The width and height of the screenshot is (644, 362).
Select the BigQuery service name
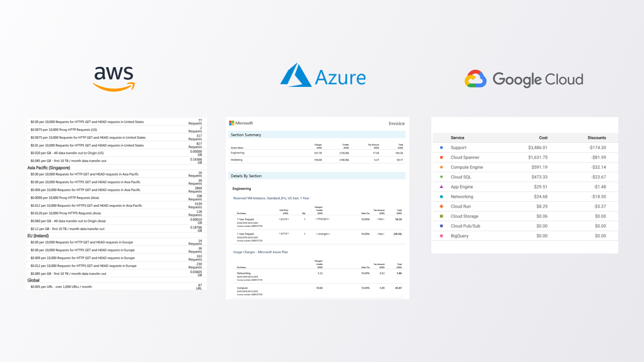click(459, 236)
